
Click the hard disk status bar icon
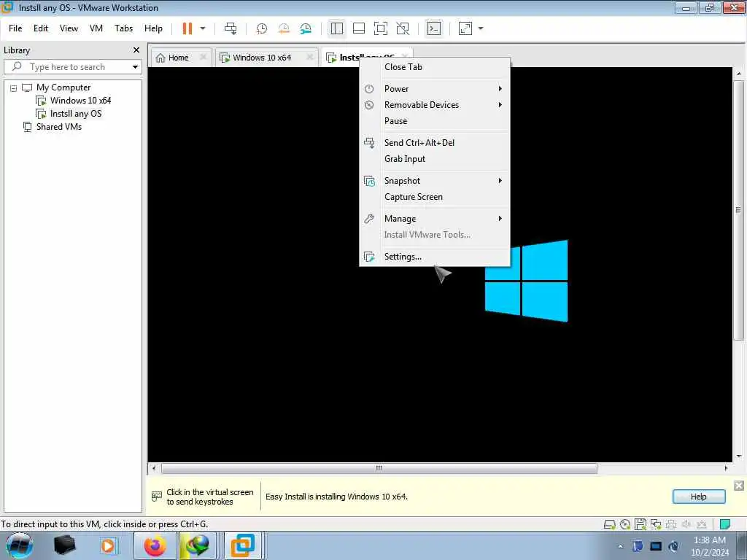(609, 525)
